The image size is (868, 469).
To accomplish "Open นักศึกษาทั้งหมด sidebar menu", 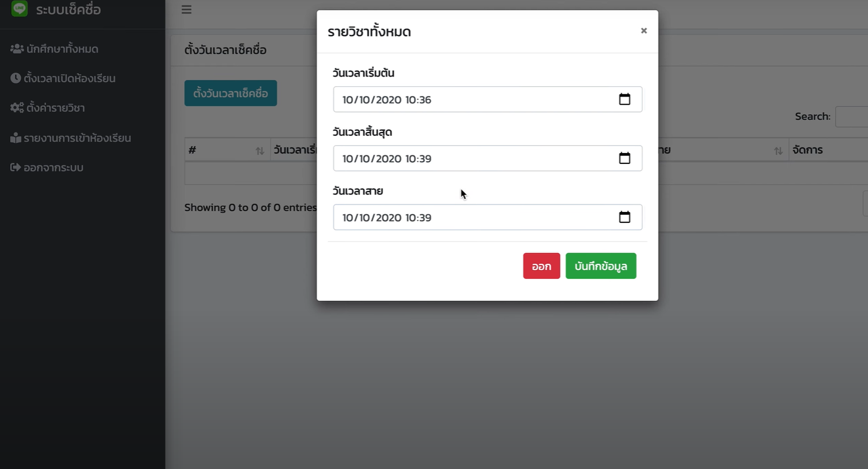I will pos(54,49).
